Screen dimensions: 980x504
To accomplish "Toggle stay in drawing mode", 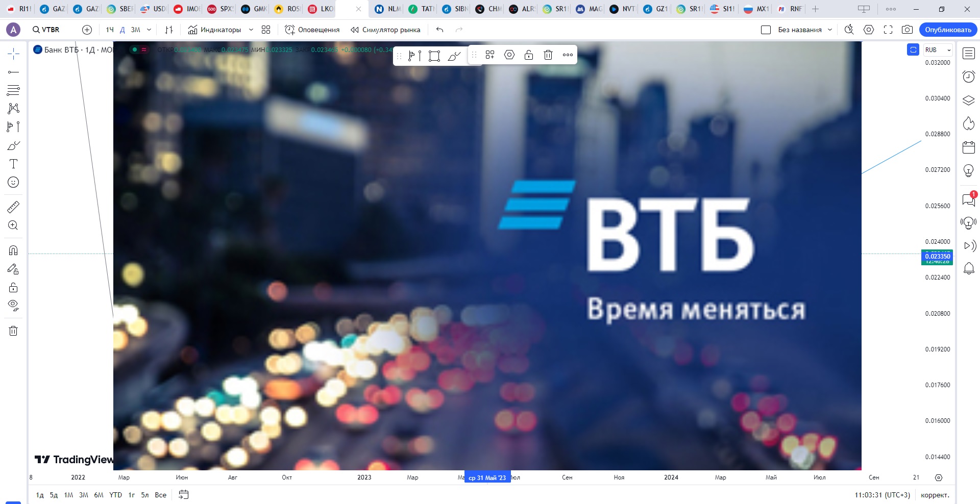I will click(x=13, y=269).
